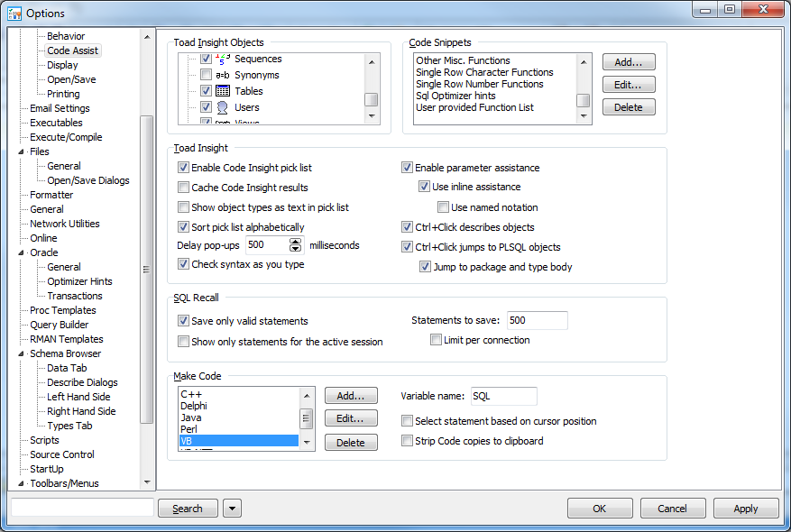Toggle Enable Code Insight pick list
791x532 pixels.
pyautogui.click(x=184, y=168)
